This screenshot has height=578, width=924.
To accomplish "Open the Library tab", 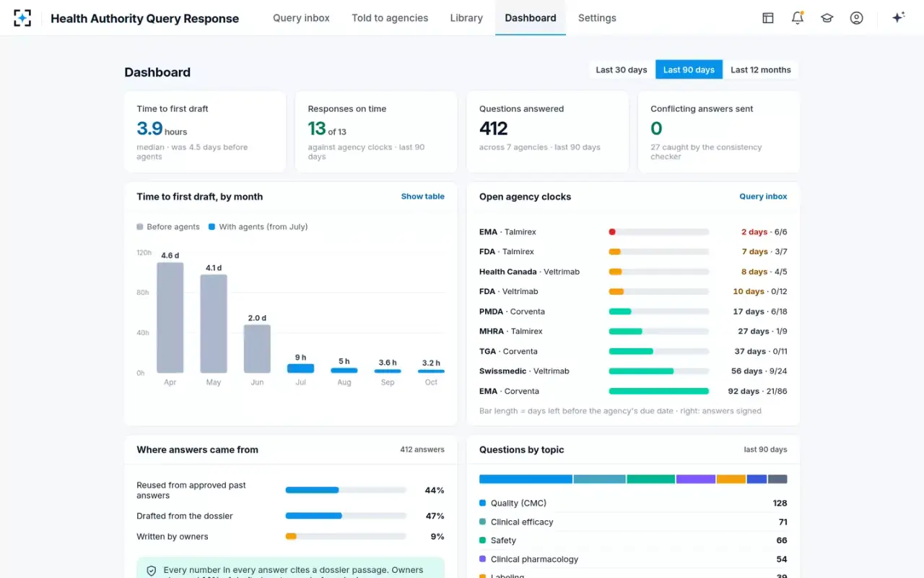I will (466, 18).
